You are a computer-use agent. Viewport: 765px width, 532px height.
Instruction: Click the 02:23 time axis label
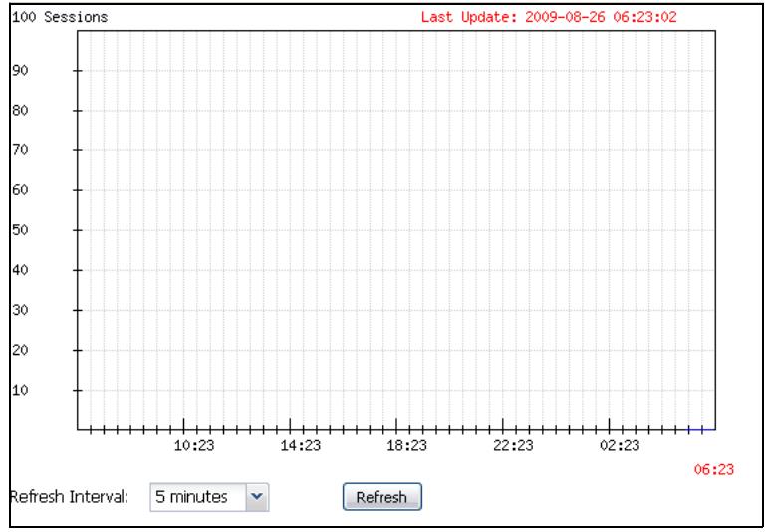point(620,446)
